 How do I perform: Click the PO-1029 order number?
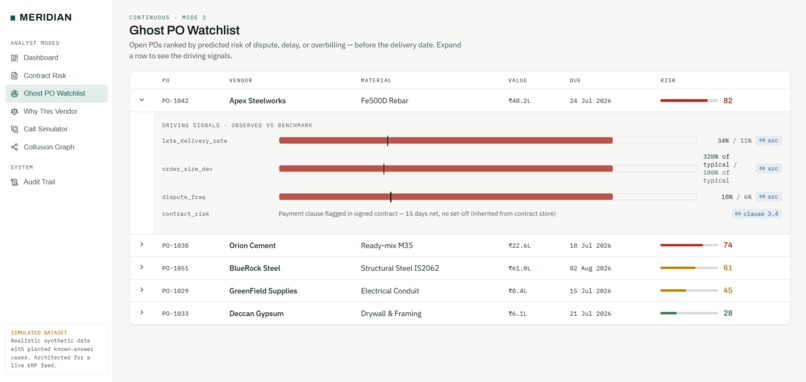(175, 290)
